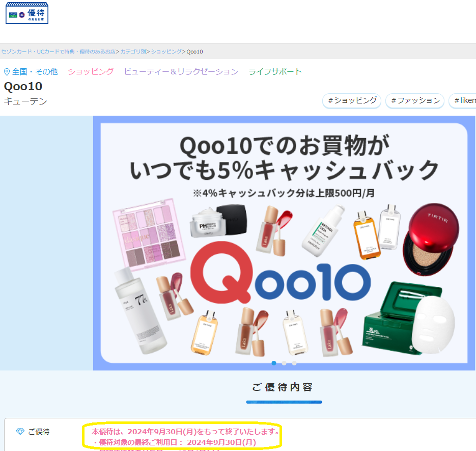Select the first carousel dot indicator
Viewport: 476px width, 451px height.
click(x=274, y=363)
